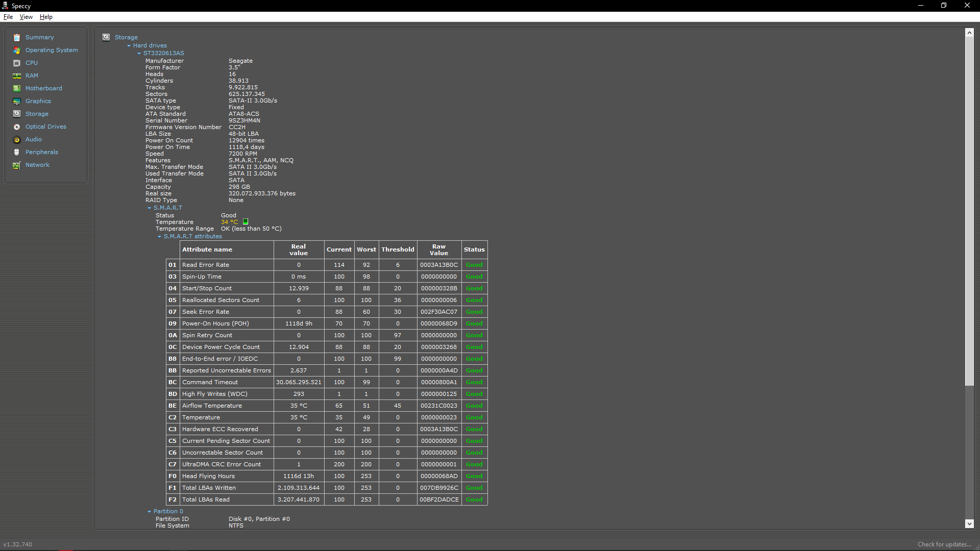
Task: Go to the Optical Drives page
Action: [46, 127]
